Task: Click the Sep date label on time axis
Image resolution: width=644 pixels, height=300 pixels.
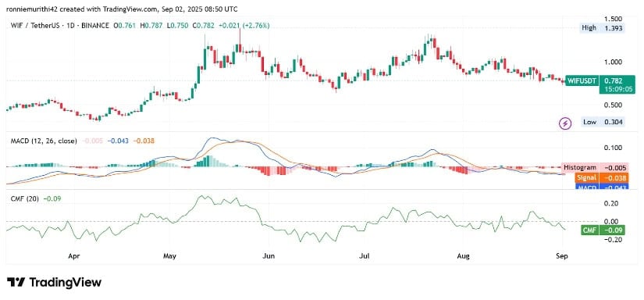Action: tap(561, 256)
